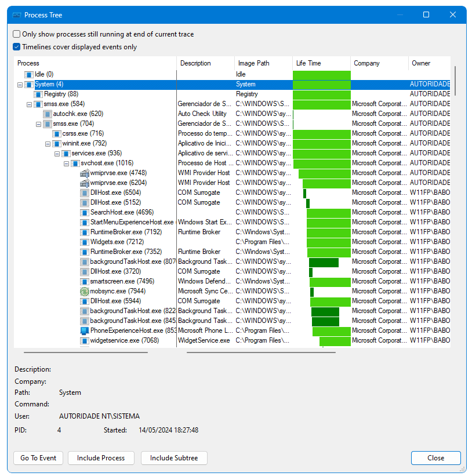Select the DllHost.exe (5944) row
This screenshot has width=472, height=476.
232,301
